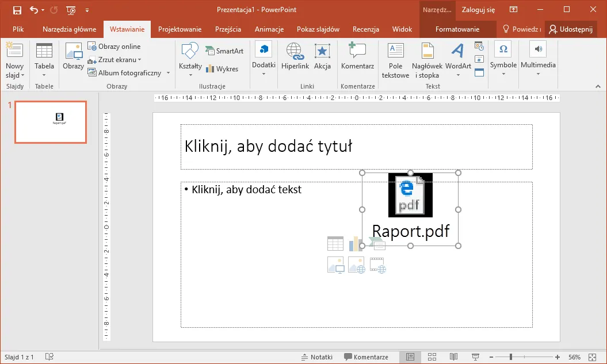Screen dimensions: 607x364
Task: Save the presentation using the floppy disk icon
Action: pos(17,10)
